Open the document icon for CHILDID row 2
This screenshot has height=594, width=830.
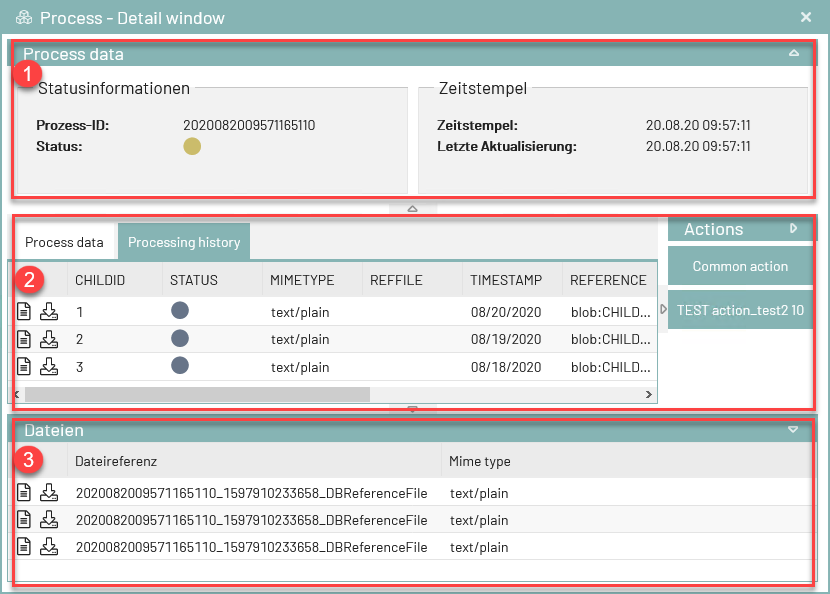pos(22,339)
